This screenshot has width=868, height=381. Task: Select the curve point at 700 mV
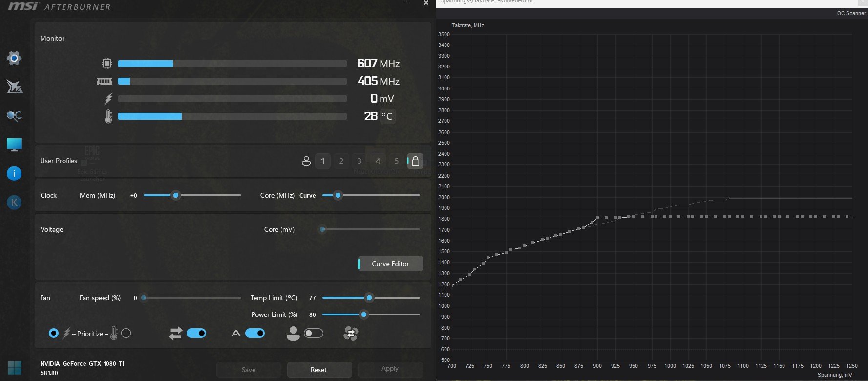click(x=452, y=285)
